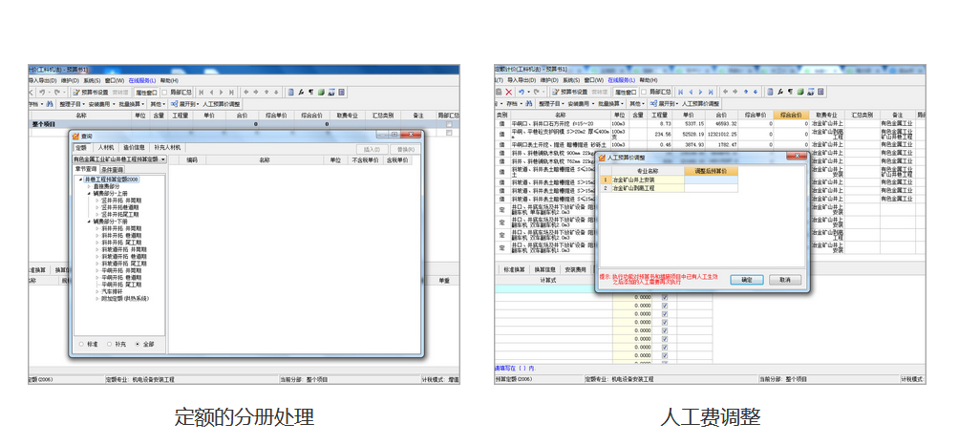Image resolution: width=980 pixels, height=445 pixels.
Task: Open 系统(S) menu in right window
Action: 571,80
